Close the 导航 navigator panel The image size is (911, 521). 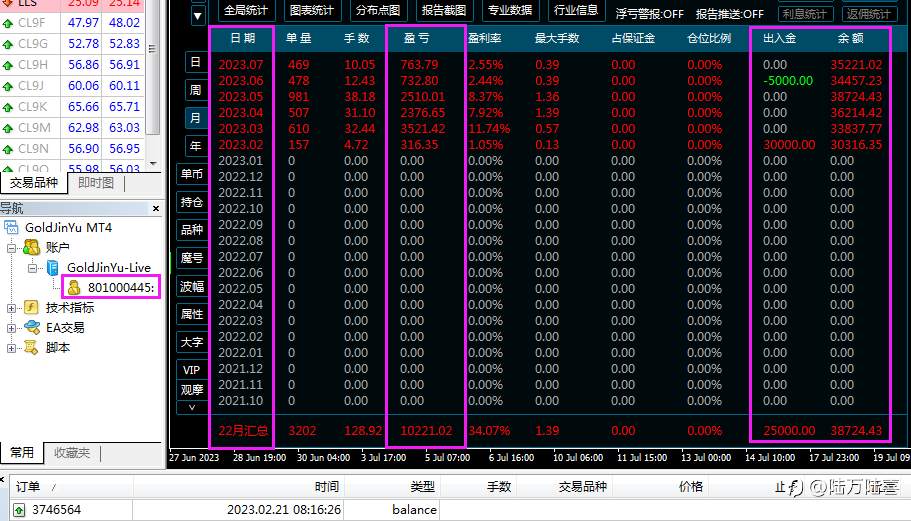156,208
